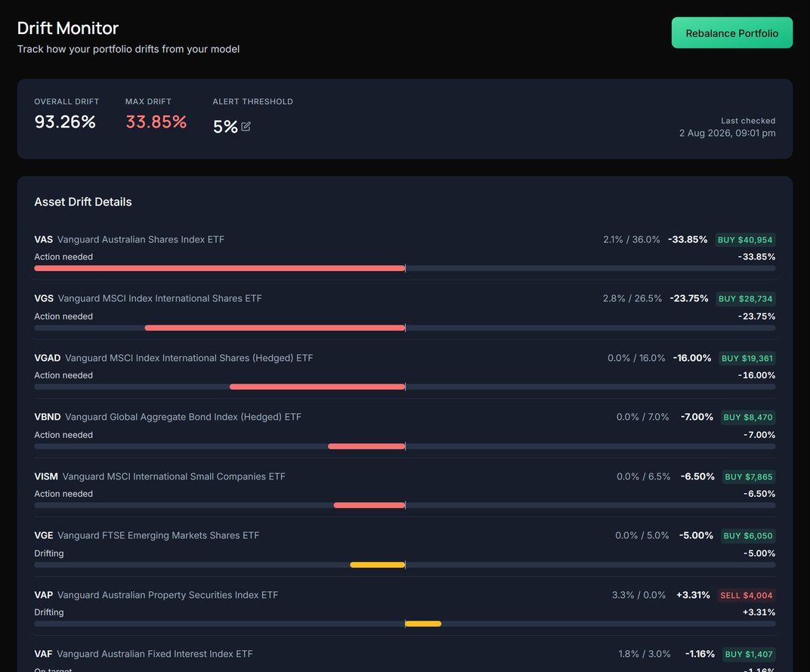Click the BUY $19,361 badge for VGAD

point(747,358)
